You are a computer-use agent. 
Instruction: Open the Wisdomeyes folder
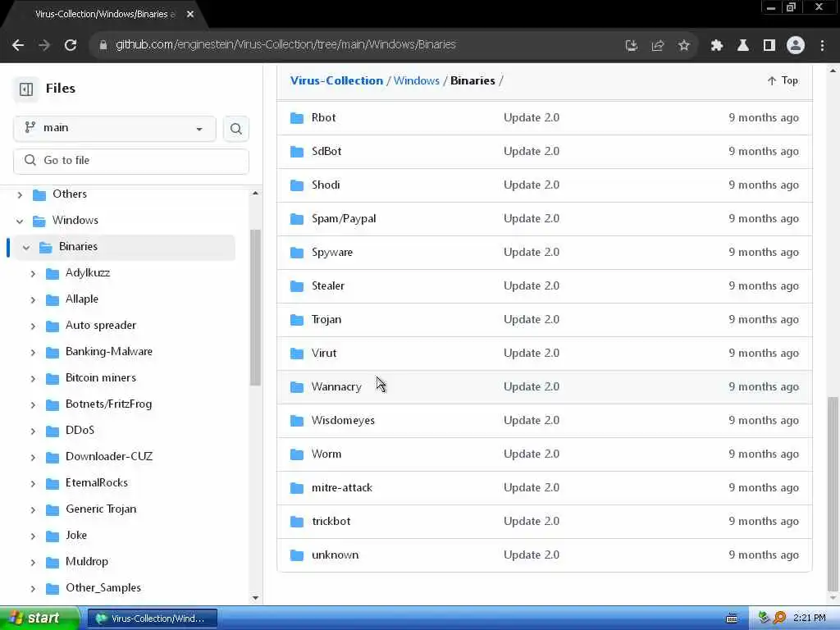[343, 421]
